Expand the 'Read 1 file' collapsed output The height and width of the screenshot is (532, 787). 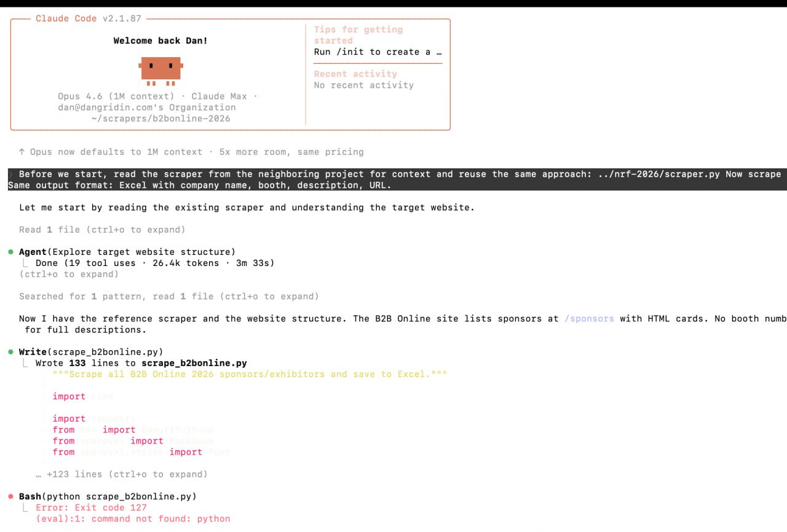pos(102,230)
